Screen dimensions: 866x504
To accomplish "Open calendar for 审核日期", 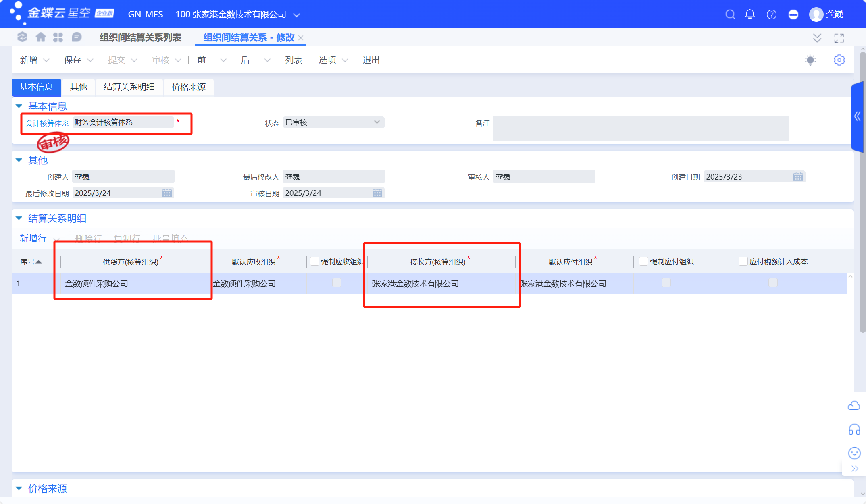I will click(x=377, y=193).
